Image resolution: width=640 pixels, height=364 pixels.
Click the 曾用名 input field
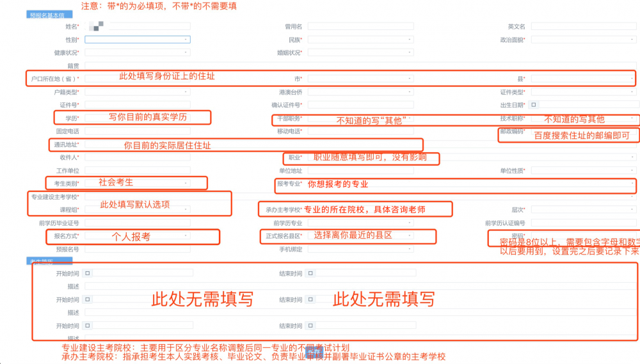pyautogui.click(x=360, y=27)
